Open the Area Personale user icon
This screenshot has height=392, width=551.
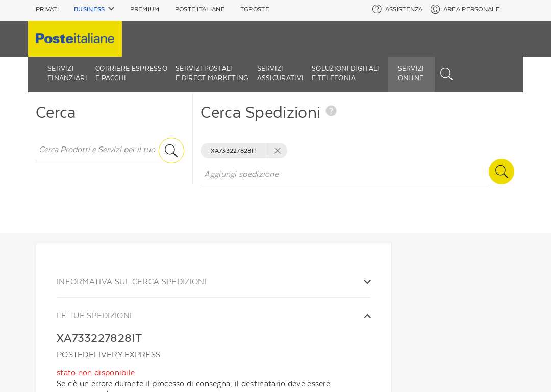(x=435, y=9)
